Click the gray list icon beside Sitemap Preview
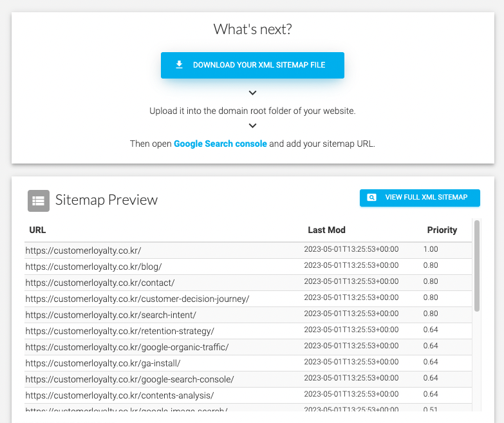Image resolution: width=504 pixels, height=423 pixels. pos(39,200)
